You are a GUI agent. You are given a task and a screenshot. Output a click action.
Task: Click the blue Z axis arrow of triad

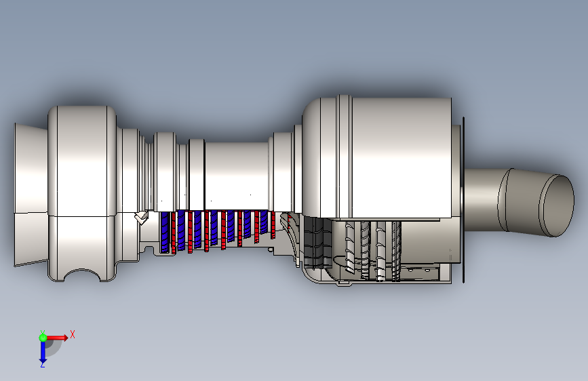(43, 353)
